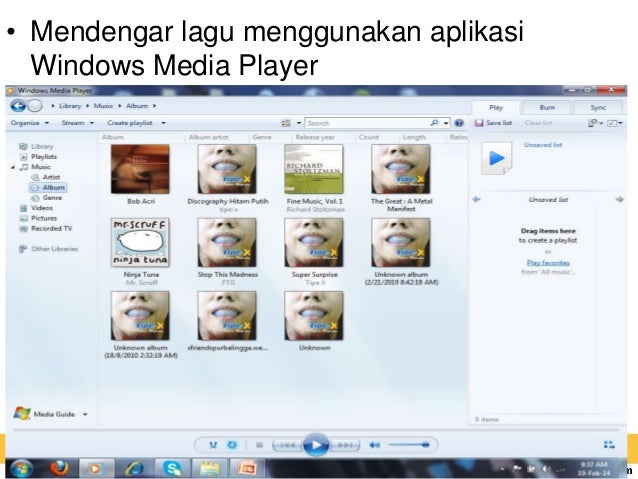638x479 pixels.
Task: Click the Play favorites link
Action: tap(548, 263)
